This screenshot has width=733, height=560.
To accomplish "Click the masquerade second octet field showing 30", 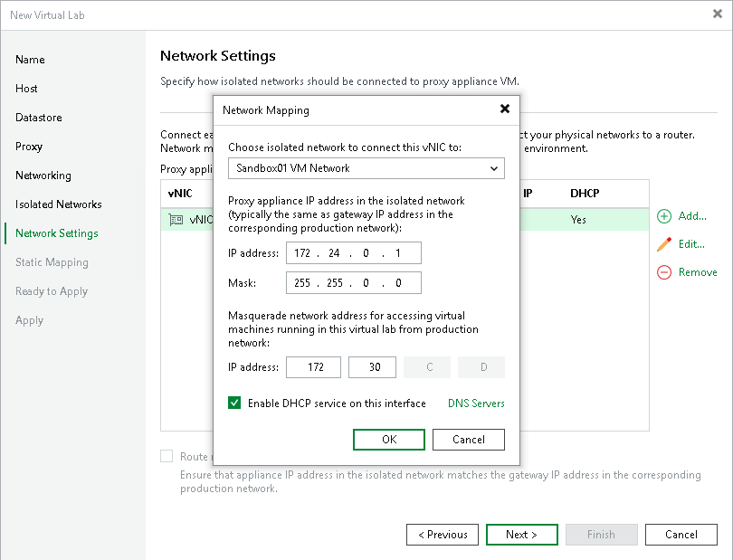I will pos(372,367).
